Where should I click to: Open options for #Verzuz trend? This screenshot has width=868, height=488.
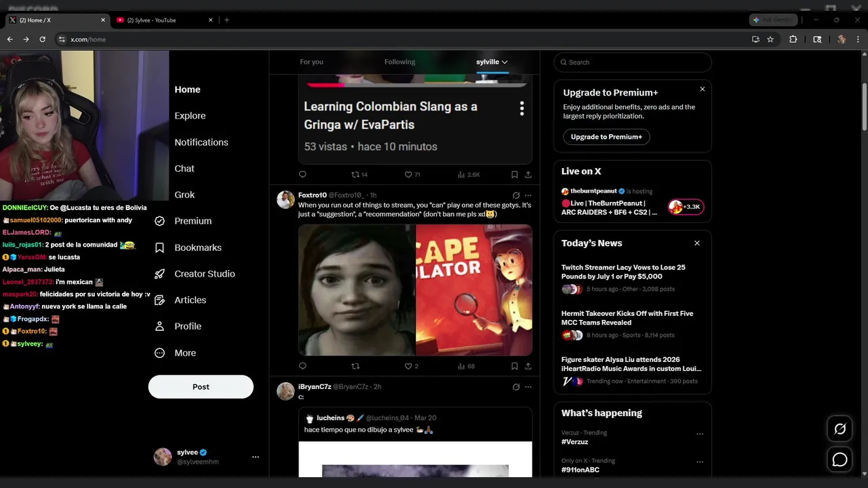[700, 434]
